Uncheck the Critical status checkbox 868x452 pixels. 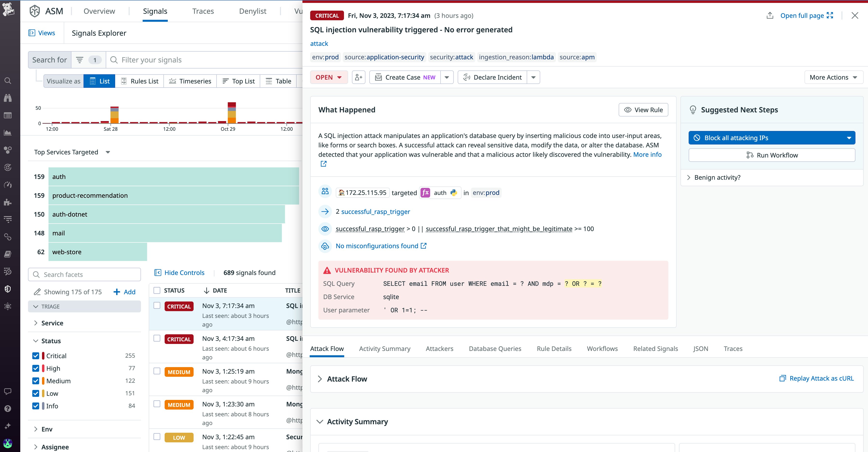(36, 356)
